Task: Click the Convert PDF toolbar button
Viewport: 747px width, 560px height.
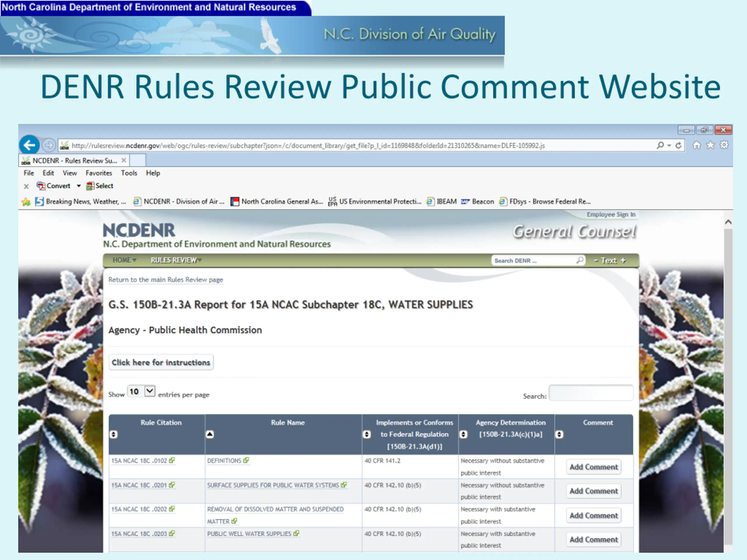Action: point(54,186)
